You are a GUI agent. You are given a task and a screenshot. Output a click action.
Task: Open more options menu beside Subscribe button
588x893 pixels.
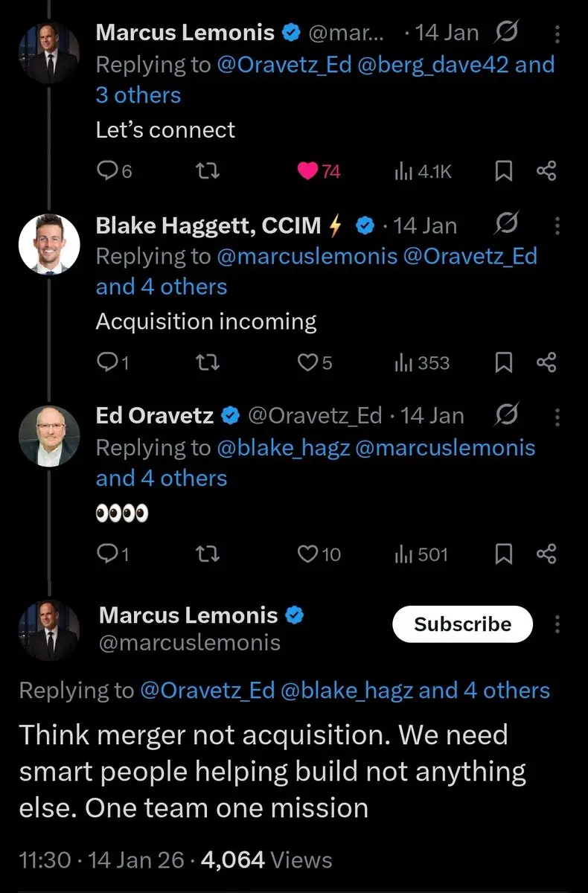click(558, 624)
